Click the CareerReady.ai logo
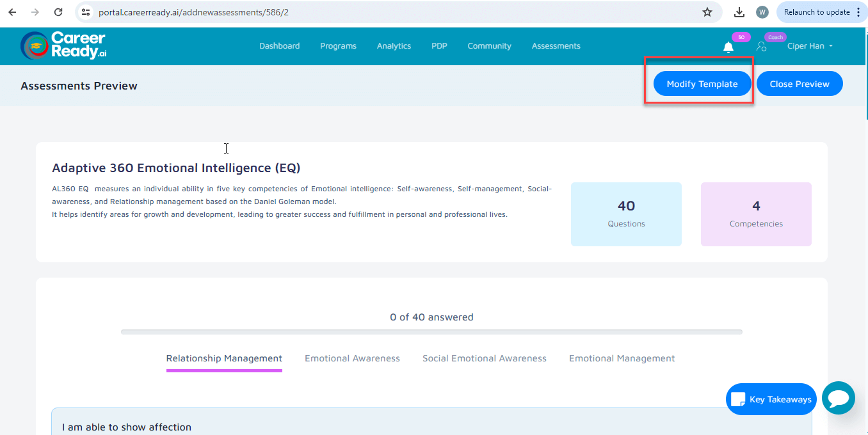 [63, 45]
